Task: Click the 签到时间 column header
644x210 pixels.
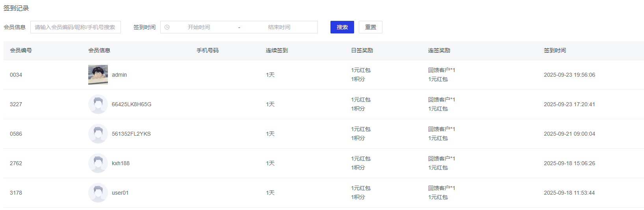Action: click(555, 50)
